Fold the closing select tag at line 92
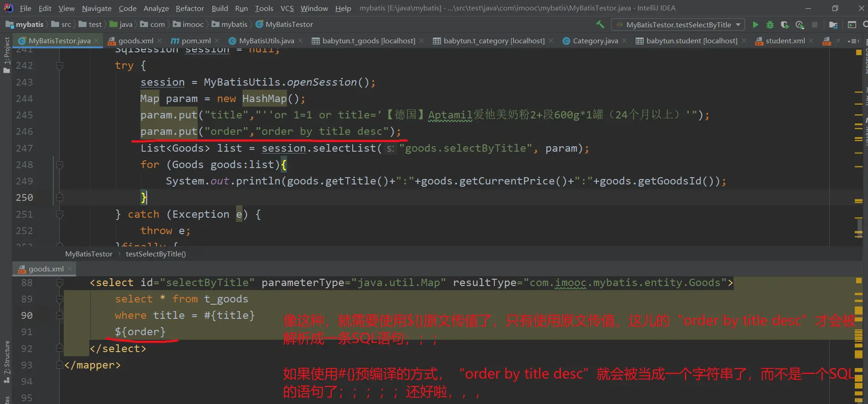 pos(59,348)
